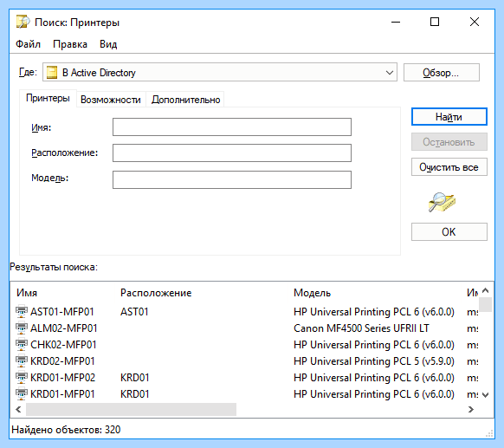The image size is (504, 448).
Task: Click the KRD01-MFP02 printer icon
Action: point(22,377)
